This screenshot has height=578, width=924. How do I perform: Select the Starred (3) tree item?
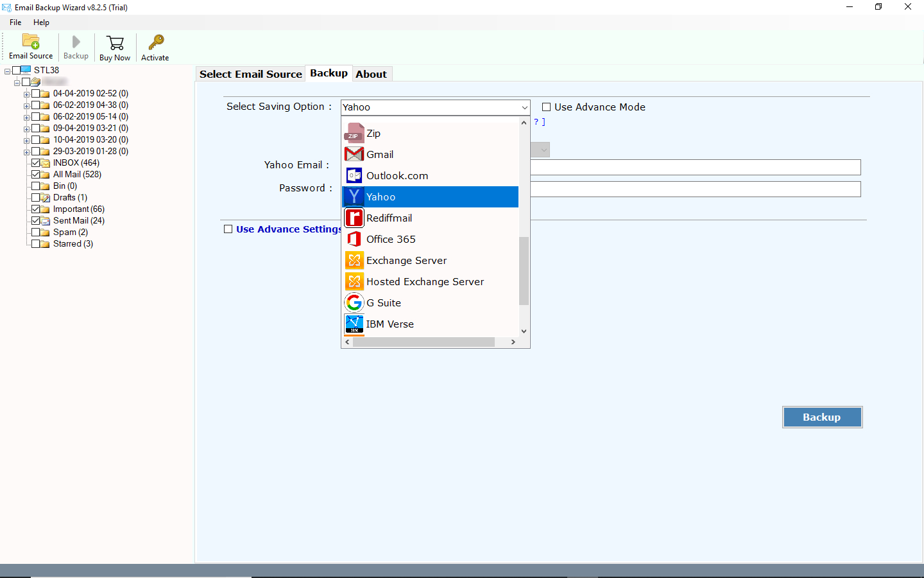point(73,244)
